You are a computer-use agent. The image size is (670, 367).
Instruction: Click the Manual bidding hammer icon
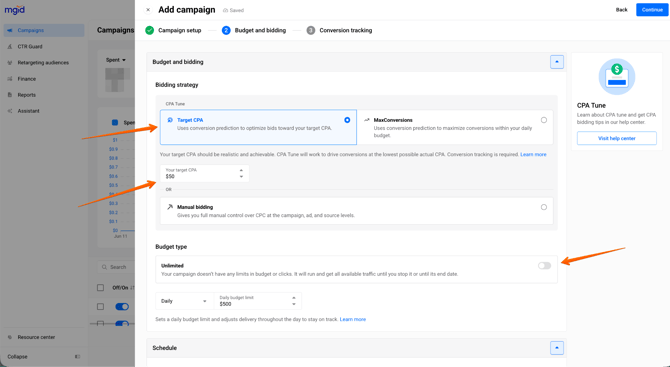[x=170, y=207]
